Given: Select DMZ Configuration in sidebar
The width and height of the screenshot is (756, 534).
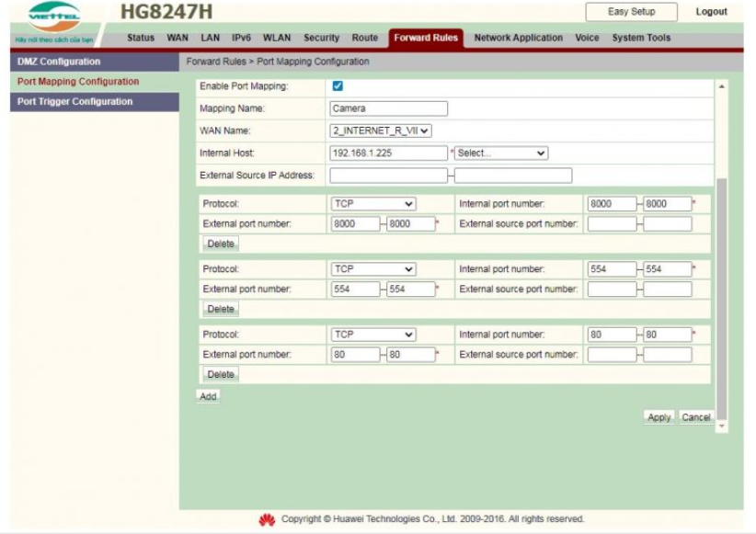Looking at the screenshot, I should (x=59, y=62).
